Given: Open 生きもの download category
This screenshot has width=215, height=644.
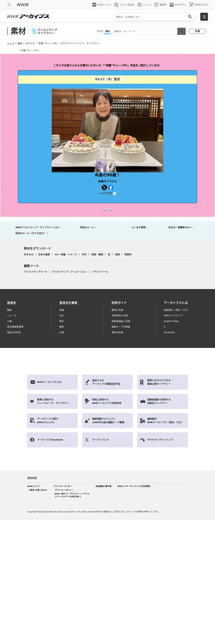Looking at the screenshot, I should point(28,254).
